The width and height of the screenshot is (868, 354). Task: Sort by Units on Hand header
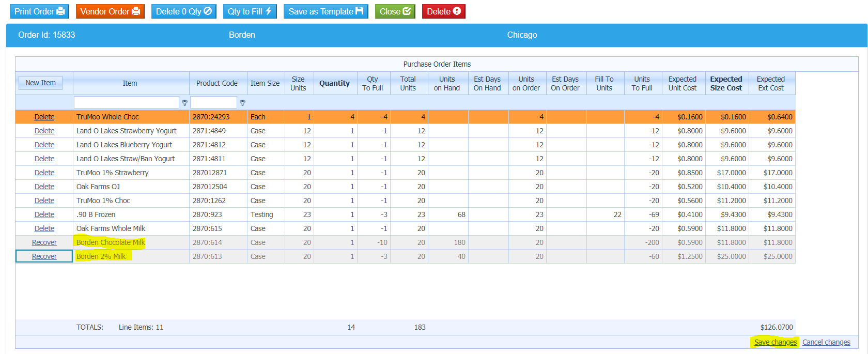tap(447, 83)
